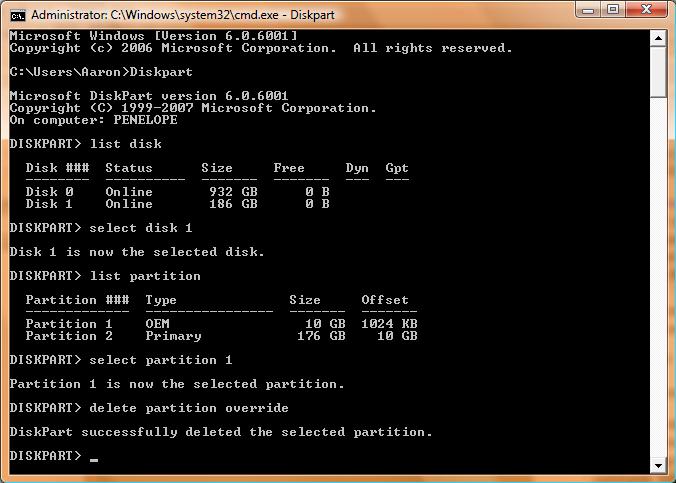Click the Copyright (c) 2006 Microsoft line
676x483 pixels.
(x=261, y=48)
